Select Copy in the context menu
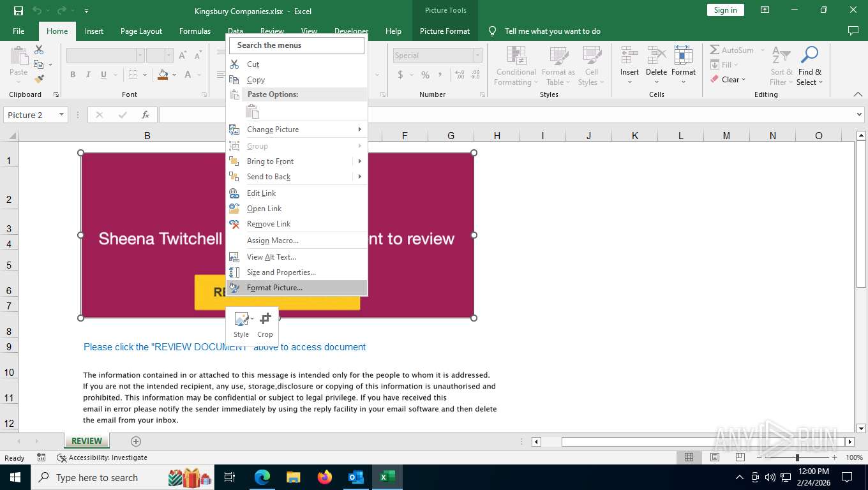868x490 pixels. [297, 80]
